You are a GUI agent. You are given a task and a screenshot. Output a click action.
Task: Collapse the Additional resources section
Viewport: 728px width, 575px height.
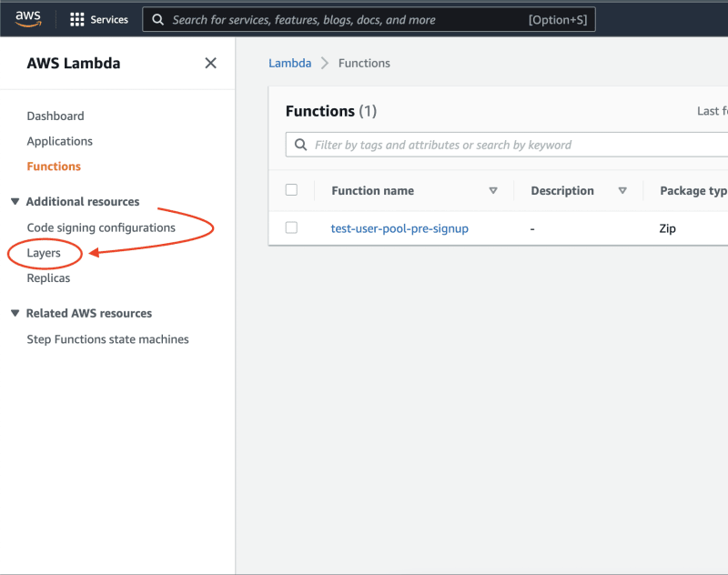(15, 201)
